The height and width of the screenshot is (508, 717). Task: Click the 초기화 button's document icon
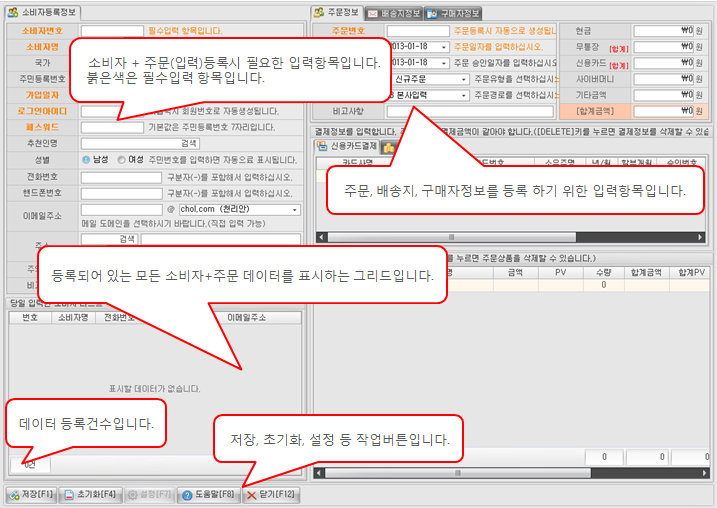point(69,495)
